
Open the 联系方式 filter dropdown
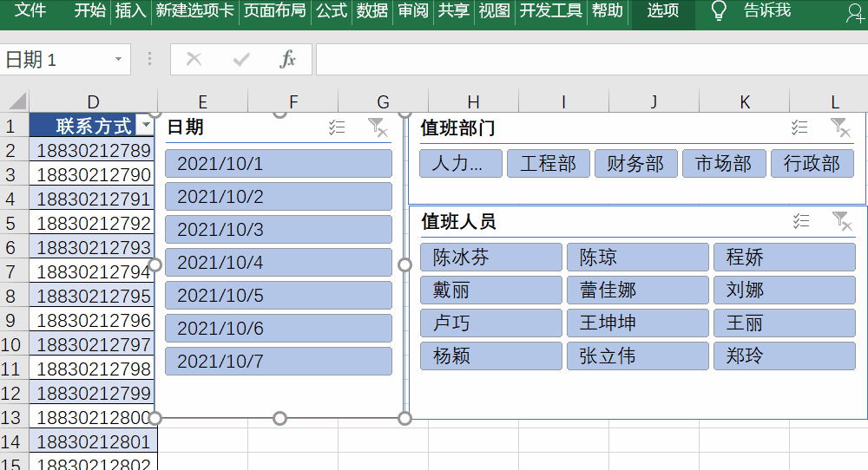coord(146,125)
